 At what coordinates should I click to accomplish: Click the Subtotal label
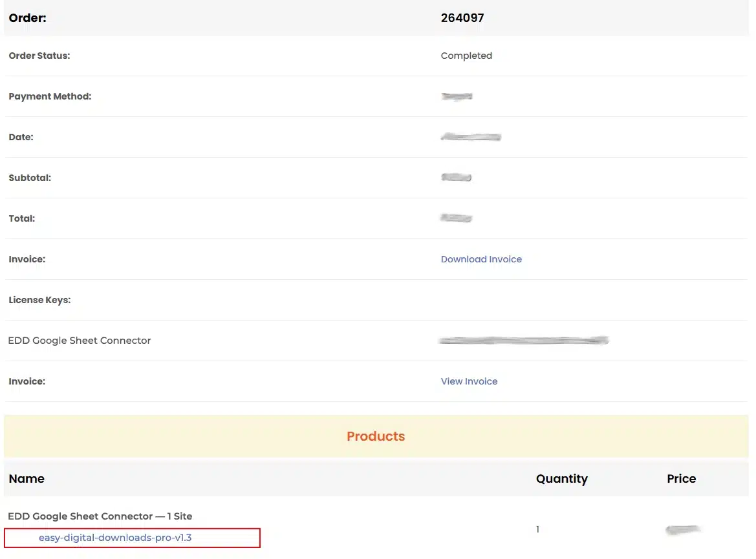click(x=30, y=178)
